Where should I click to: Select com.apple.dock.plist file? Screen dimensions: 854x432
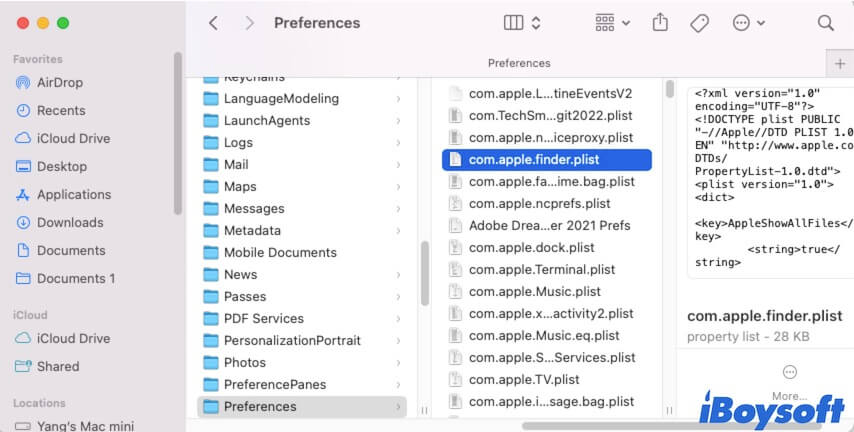pyautogui.click(x=531, y=247)
